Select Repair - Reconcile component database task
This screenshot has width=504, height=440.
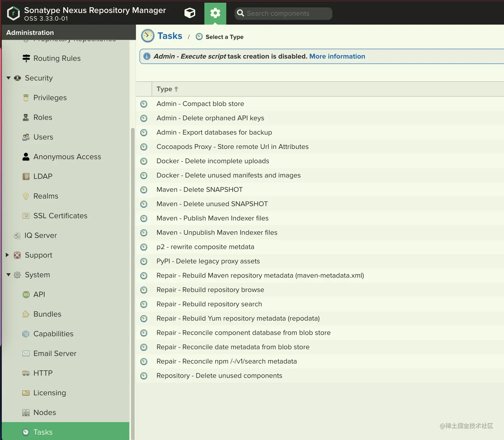[x=320, y=333]
